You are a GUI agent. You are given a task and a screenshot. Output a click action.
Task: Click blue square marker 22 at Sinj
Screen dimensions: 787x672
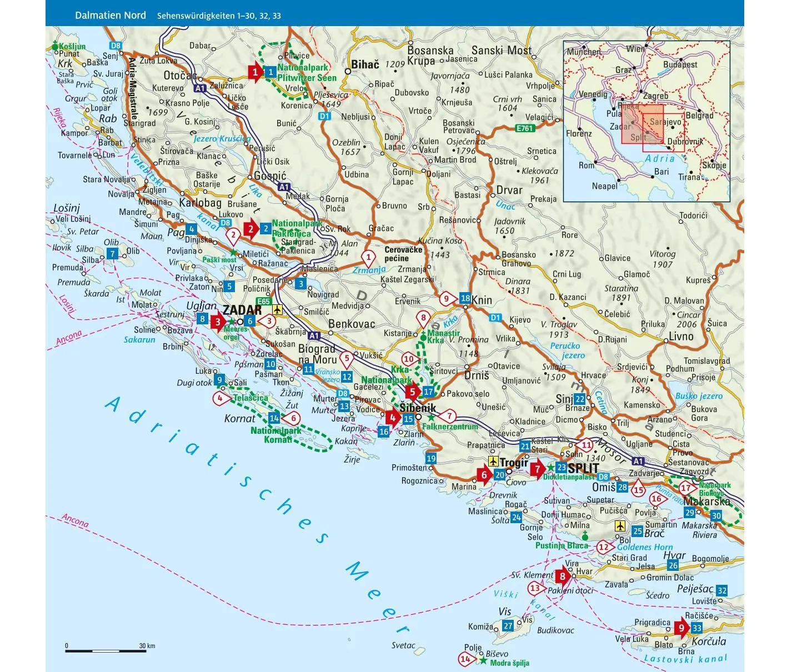580,399
